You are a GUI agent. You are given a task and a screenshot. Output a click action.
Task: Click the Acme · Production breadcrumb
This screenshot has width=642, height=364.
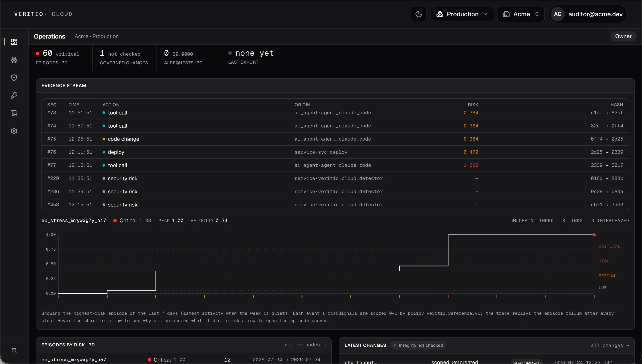[x=97, y=36]
